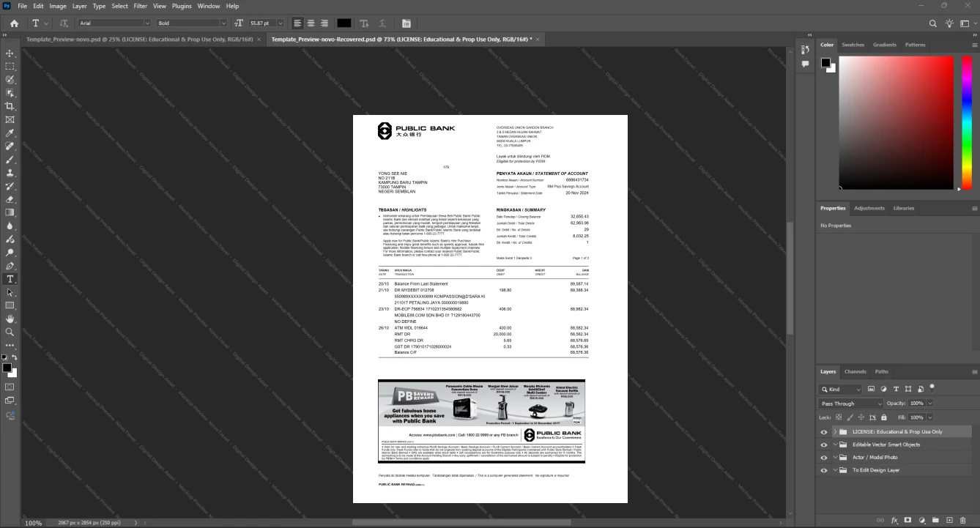Switch to the Swatches tab
980x528 pixels.
(x=853, y=45)
